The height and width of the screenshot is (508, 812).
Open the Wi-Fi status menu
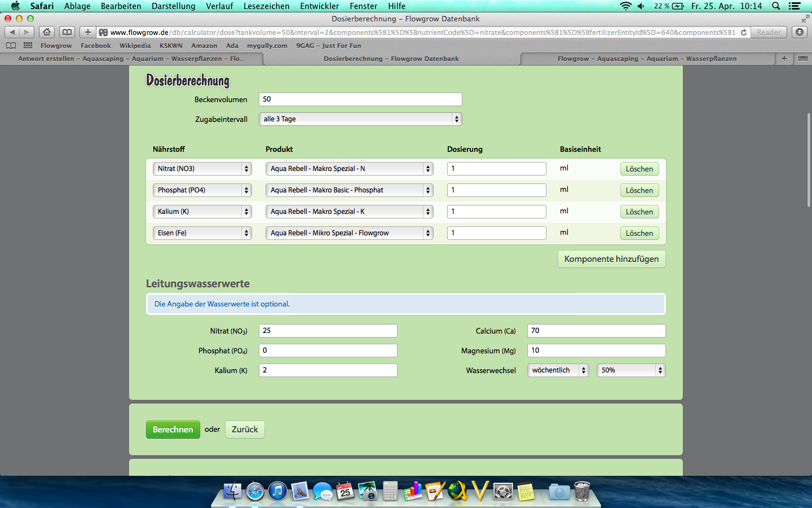pos(626,6)
